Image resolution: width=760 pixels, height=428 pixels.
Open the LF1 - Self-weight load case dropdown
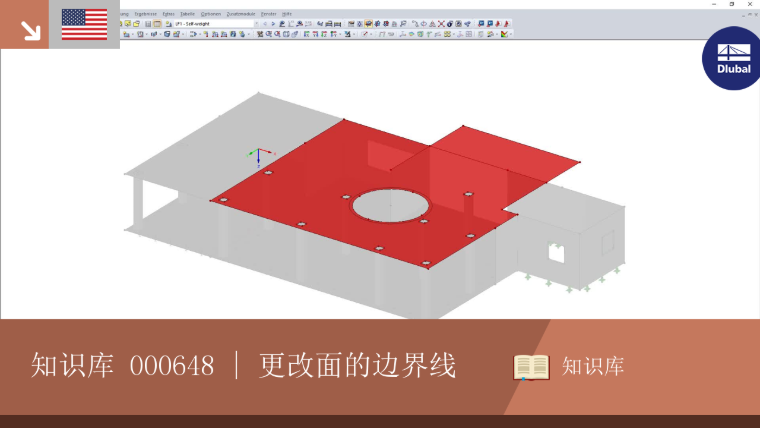216,23
